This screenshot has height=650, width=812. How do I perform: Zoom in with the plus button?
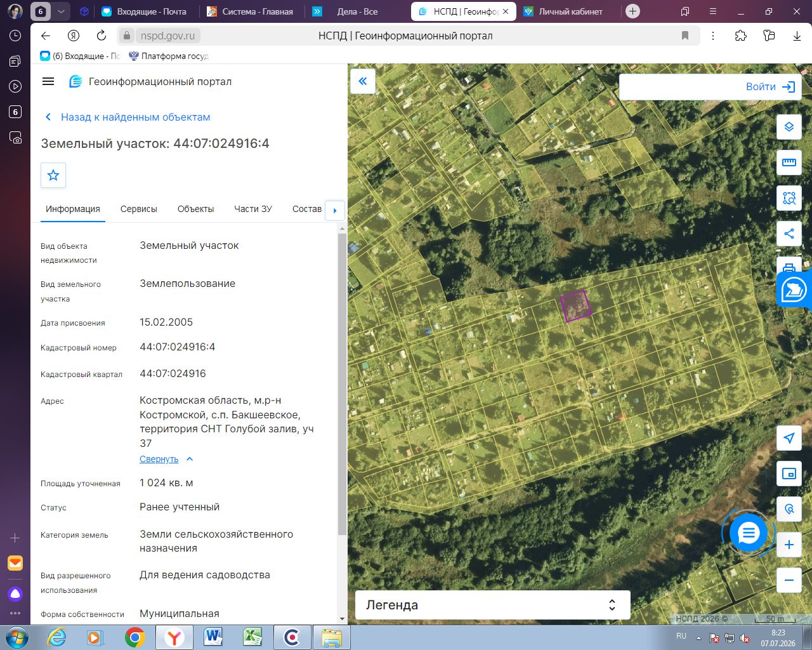tap(789, 545)
